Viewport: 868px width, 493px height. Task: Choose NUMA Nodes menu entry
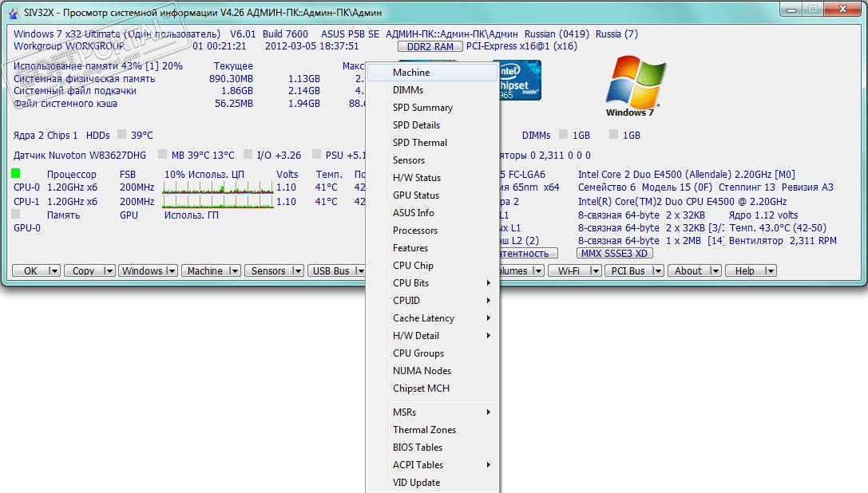coord(432,371)
